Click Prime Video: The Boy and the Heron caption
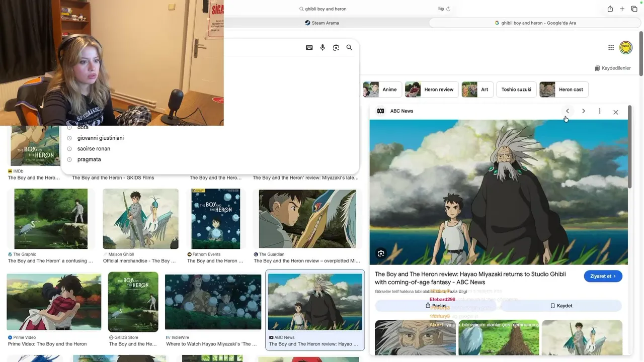644x362 pixels. coord(47,344)
